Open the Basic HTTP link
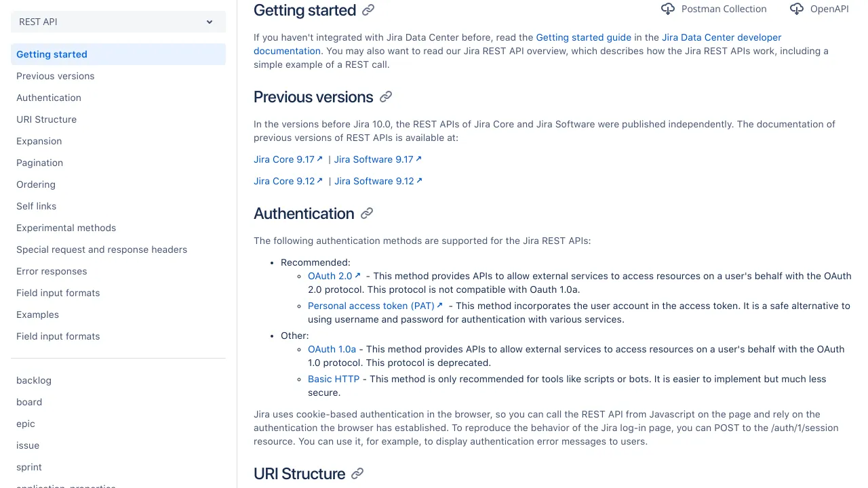Image resolution: width=868 pixels, height=488 pixels. (334, 379)
